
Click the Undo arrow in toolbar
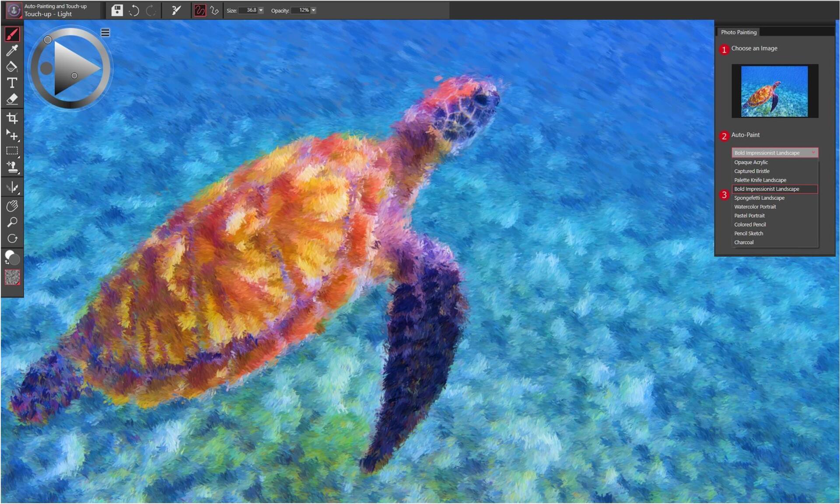click(134, 10)
